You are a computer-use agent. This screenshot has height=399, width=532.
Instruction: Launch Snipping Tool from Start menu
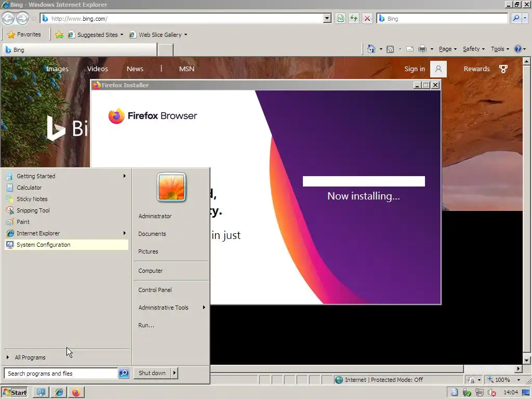tap(66, 210)
